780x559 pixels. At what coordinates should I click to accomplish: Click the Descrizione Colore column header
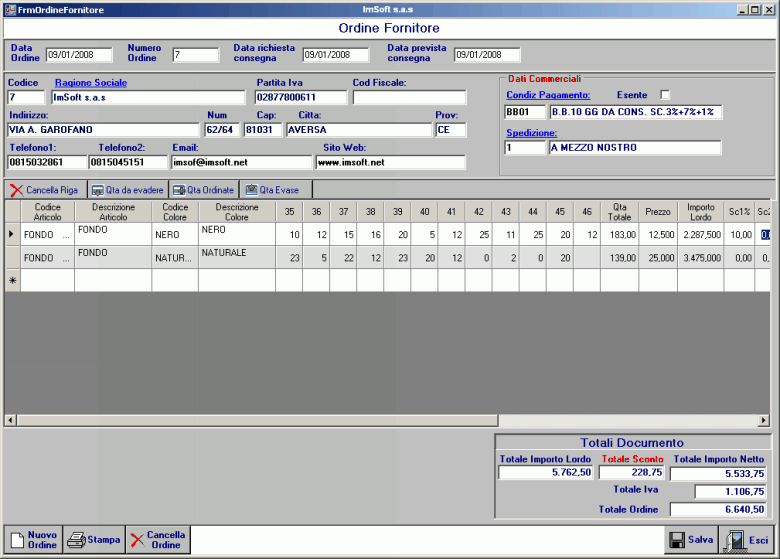[237, 212]
